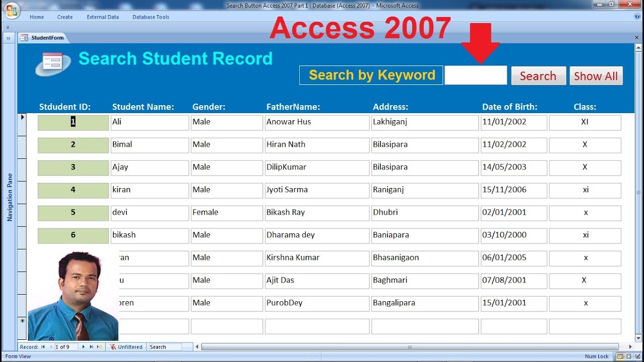Switch to Layout View from status bar

[x=628, y=356]
